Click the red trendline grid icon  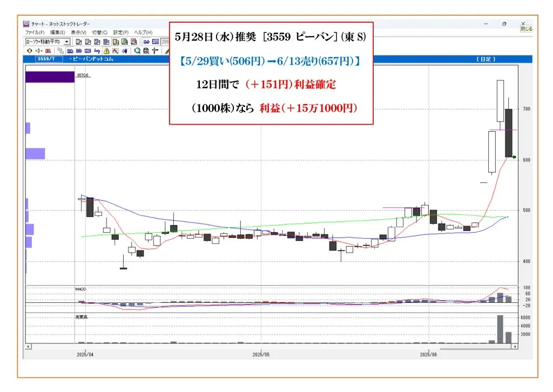tap(116, 51)
